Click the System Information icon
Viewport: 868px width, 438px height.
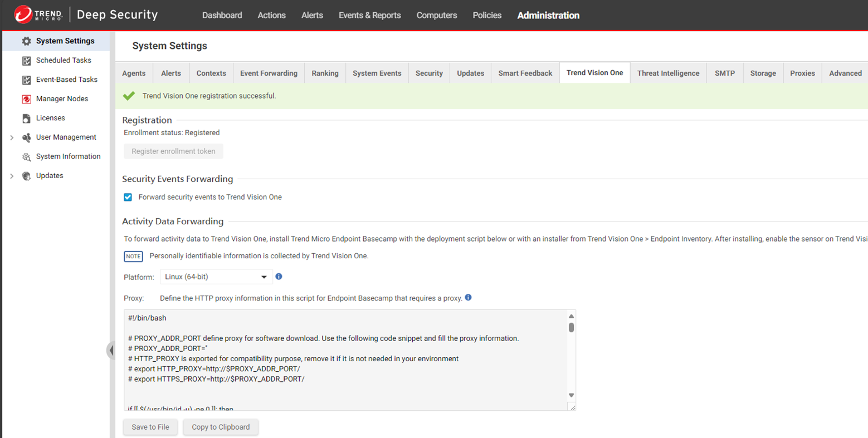[26, 157]
